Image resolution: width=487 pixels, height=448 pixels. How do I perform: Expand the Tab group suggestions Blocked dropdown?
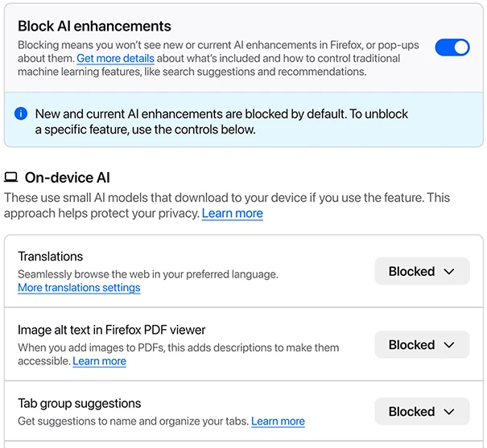(x=422, y=412)
